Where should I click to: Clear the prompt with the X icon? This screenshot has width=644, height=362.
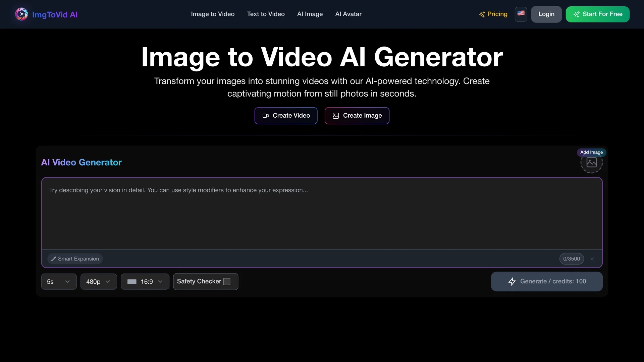tap(592, 259)
